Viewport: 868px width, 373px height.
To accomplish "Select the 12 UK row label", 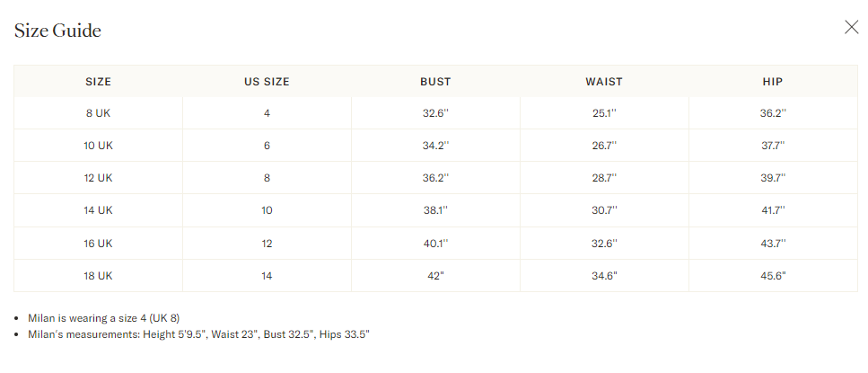I will point(98,178).
